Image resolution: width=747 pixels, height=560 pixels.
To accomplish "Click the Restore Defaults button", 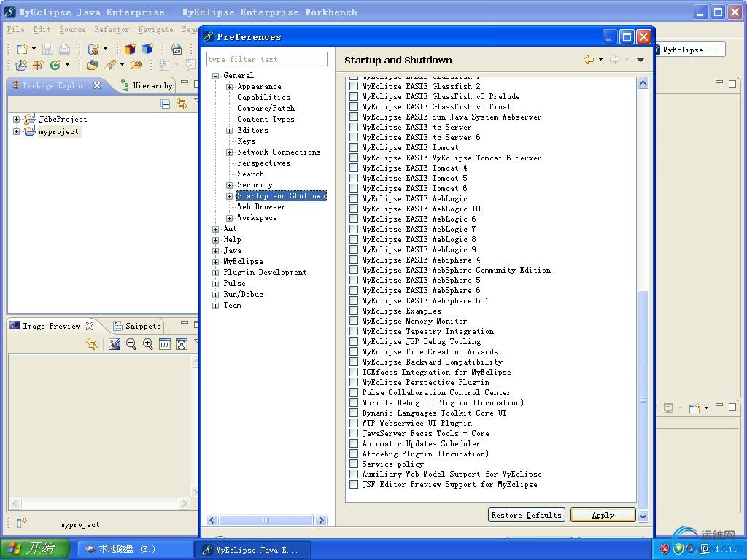I will click(527, 515).
